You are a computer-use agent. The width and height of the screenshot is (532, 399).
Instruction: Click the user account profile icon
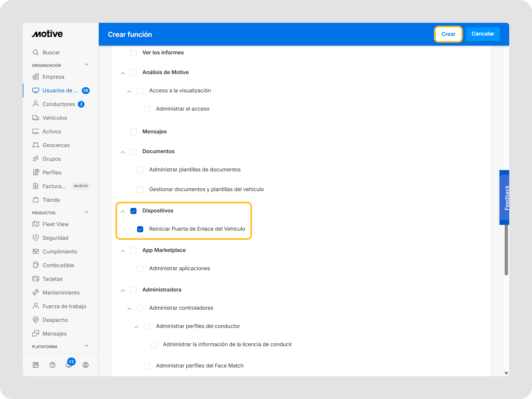(x=85, y=365)
